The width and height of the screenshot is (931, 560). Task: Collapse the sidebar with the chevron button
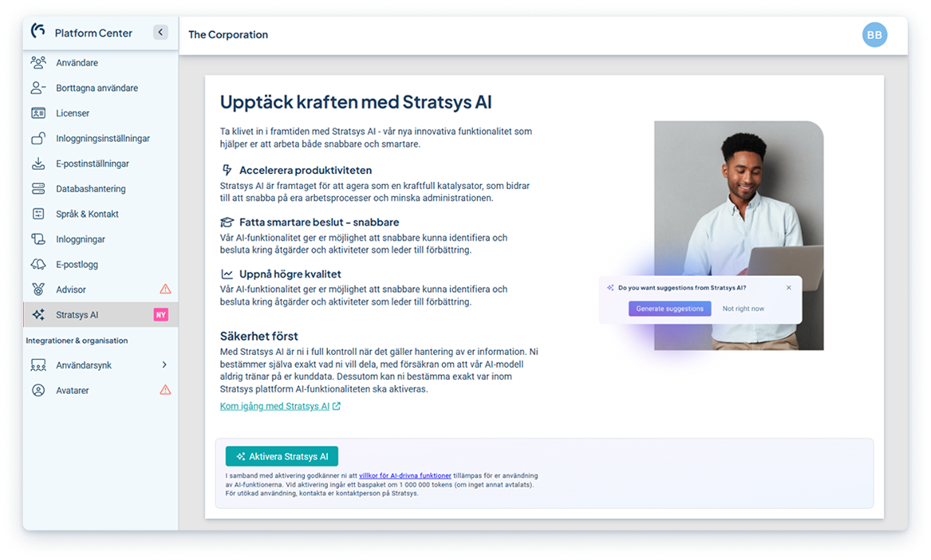160,33
